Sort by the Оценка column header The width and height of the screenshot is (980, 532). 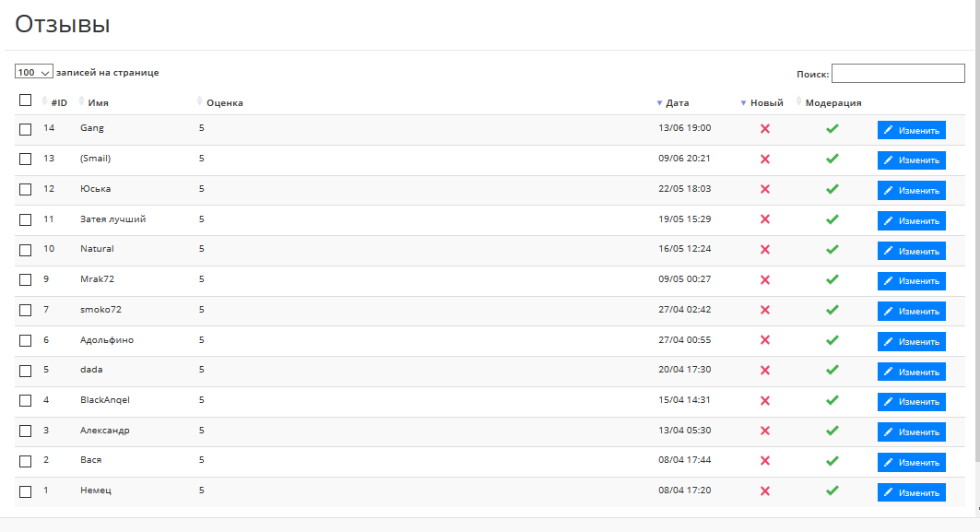pos(224,103)
